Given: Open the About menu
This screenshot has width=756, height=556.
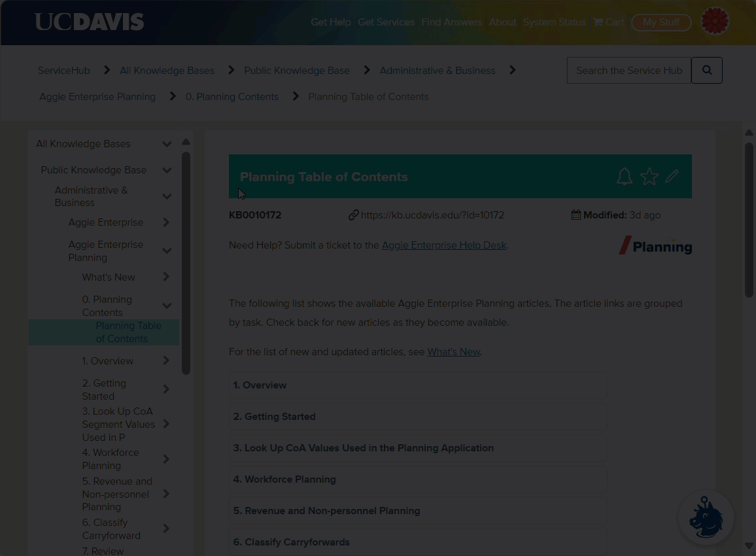Looking at the screenshot, I should (502, 22).
